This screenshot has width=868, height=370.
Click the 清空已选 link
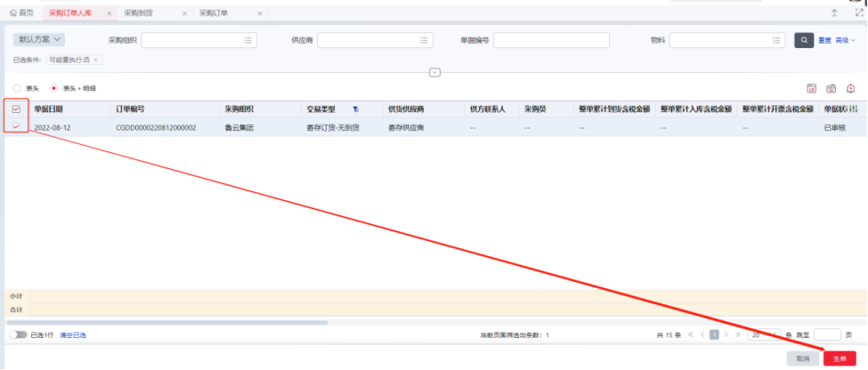tap(73, 335)
